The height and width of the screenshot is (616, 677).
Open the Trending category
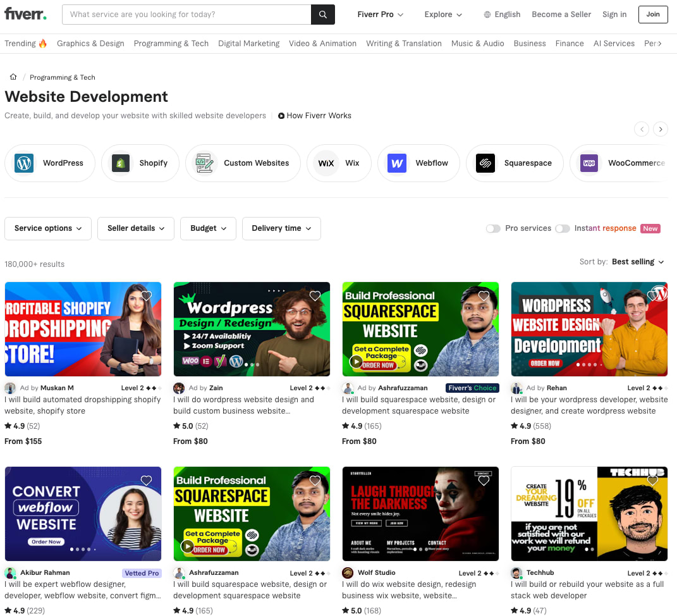click(25, 43)
